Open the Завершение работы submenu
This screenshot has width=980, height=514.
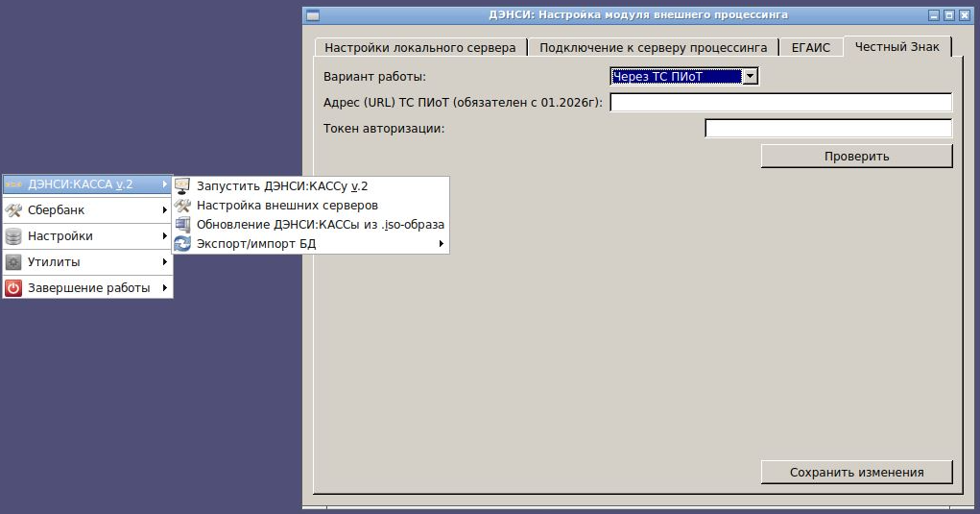(x=87, y=288)
